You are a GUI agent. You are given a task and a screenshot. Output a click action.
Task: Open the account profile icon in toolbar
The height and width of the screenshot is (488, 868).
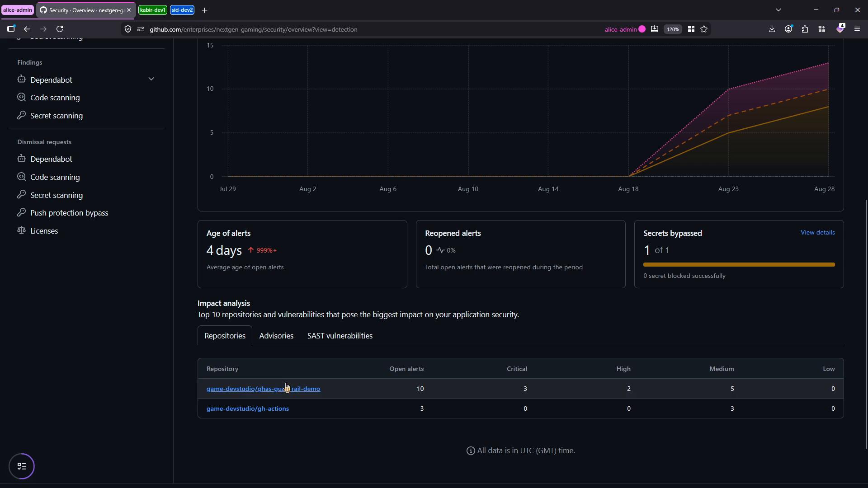pos(788,29)
